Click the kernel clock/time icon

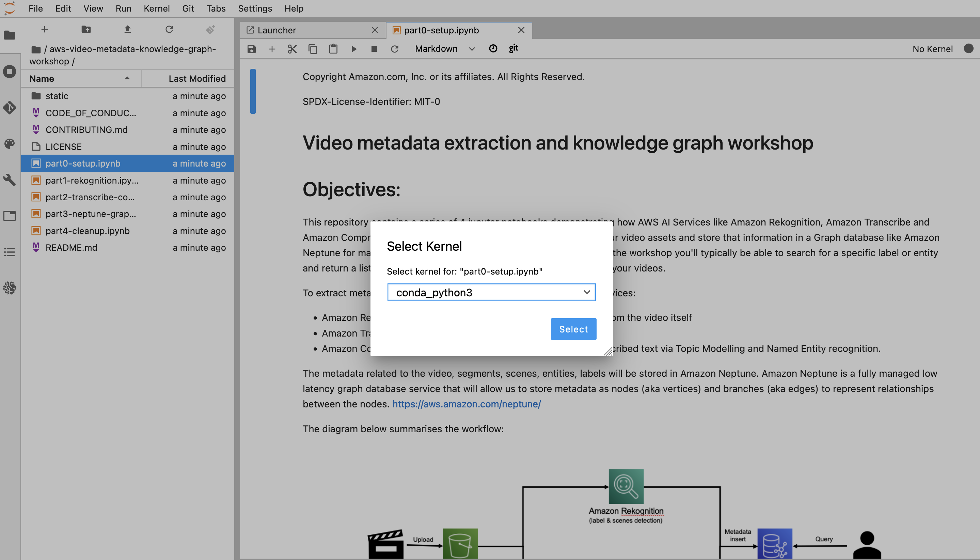click(493, 48)
